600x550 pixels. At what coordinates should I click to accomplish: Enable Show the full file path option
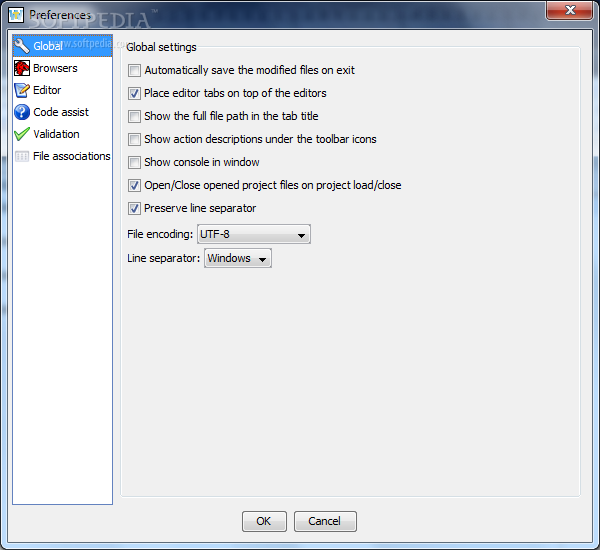click(134, 116)
